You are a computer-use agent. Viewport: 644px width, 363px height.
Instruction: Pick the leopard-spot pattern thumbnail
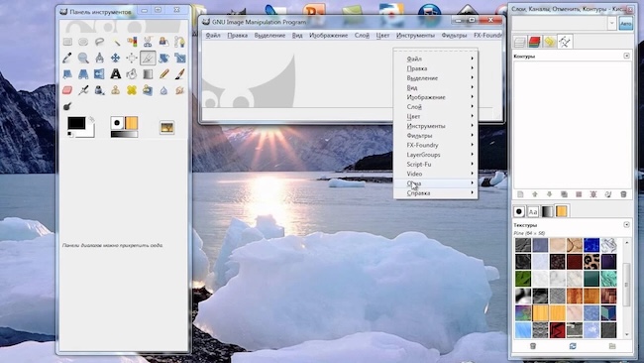(591, 262)
